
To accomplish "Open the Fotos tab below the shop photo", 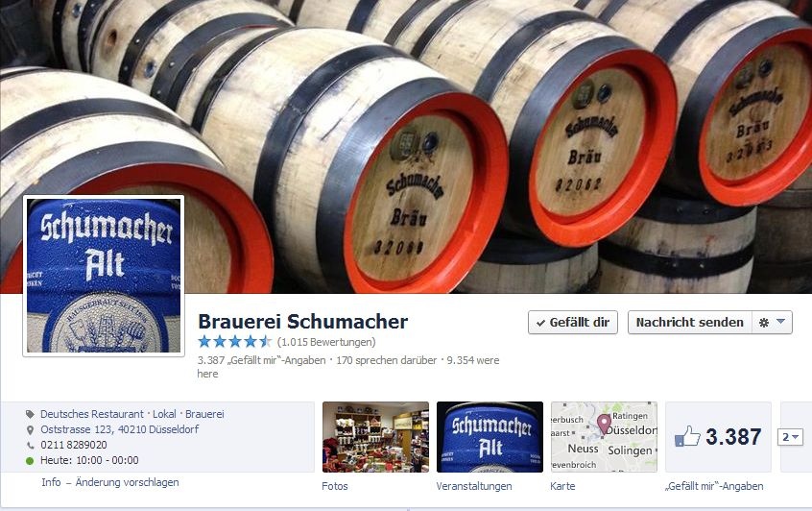I will pyautogui.click(x=335, y=486).
